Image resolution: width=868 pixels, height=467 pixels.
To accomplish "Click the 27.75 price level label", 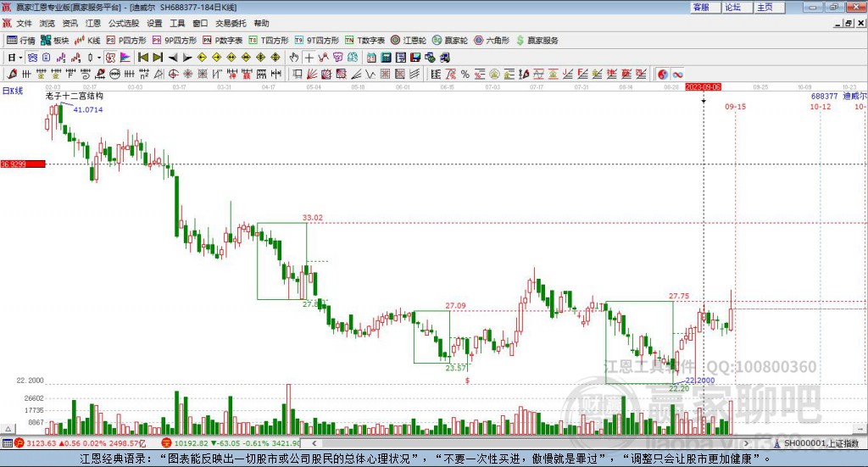I will [679, 296].
